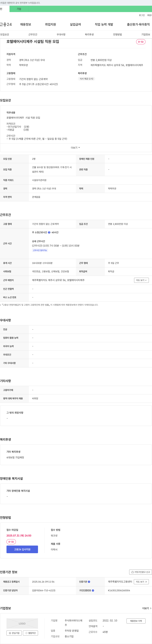
Task: Click the job title 호텔에어시티제주 시설팀 직원 모집
Action: (x=33, y=41)
